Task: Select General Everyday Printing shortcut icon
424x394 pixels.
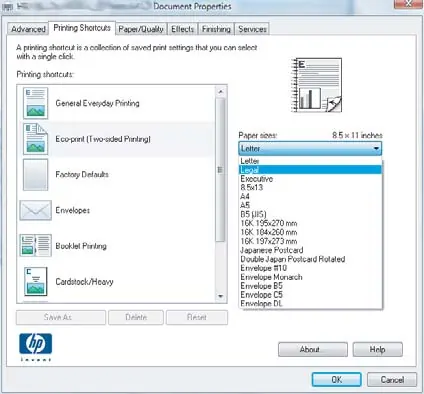Action: pyautogui.click(x=35, y=103)
